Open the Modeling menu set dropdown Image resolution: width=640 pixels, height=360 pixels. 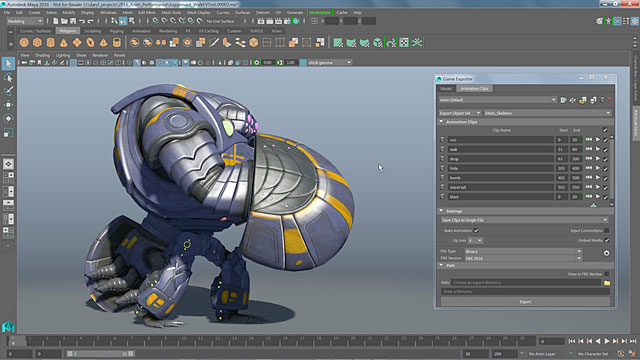(24, 21)
